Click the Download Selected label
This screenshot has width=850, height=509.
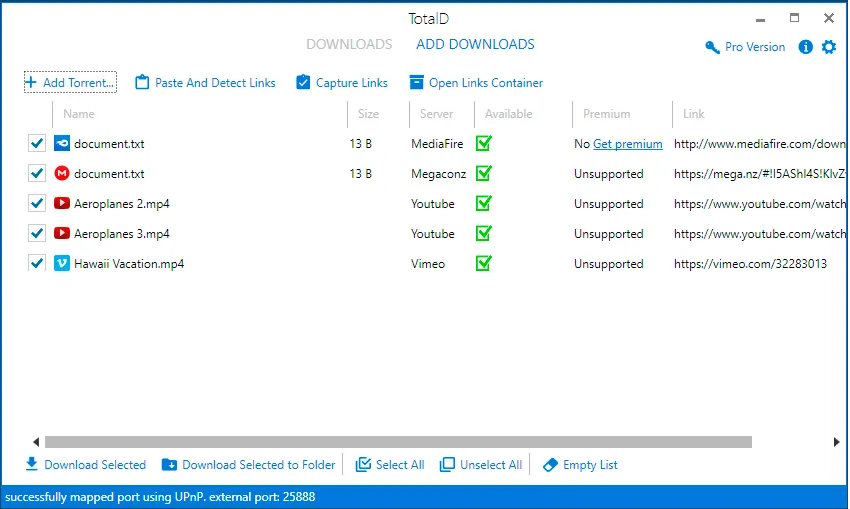(95, 465)
